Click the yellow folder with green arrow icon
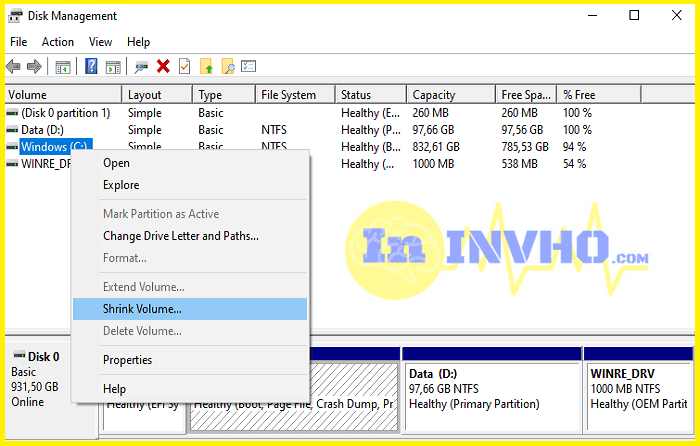Viewport: 700px width, 446px height. click(206, 67)
